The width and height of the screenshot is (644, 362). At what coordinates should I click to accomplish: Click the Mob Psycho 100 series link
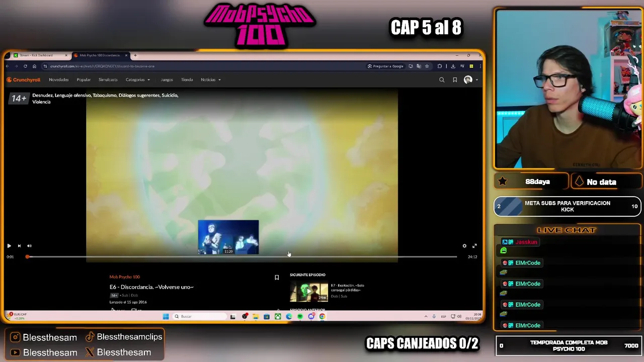coord(125,277)
